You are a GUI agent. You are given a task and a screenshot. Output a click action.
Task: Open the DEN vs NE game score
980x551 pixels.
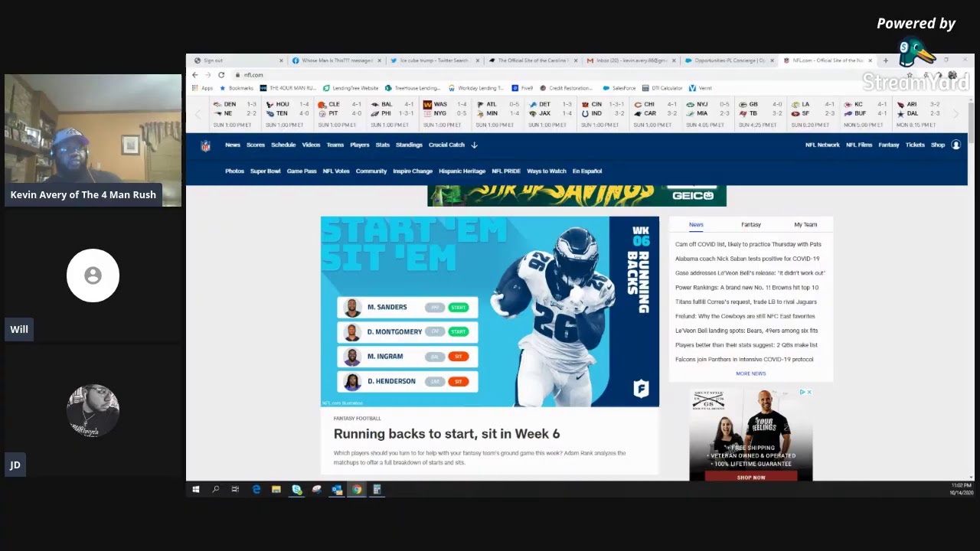coord(234,113)
